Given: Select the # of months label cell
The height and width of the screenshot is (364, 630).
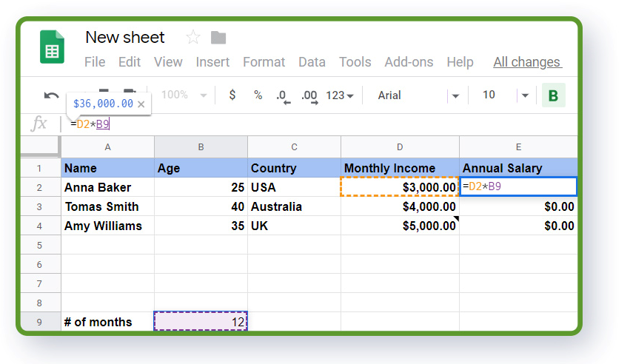Looking at the screenshot, I should pyautogui.click(x=107, y=322).
